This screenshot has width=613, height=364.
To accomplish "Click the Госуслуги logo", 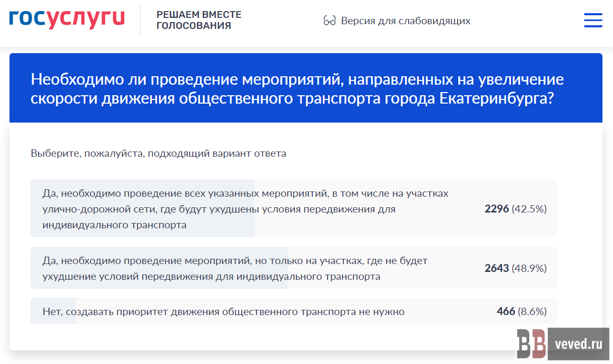I will coord(67,19).
